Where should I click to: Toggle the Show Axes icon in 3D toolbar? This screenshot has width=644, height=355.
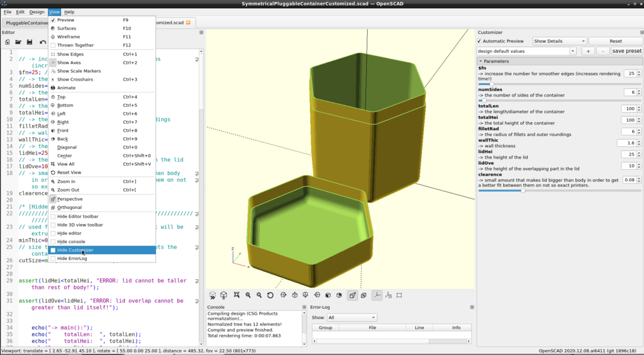tap(377, 295)
